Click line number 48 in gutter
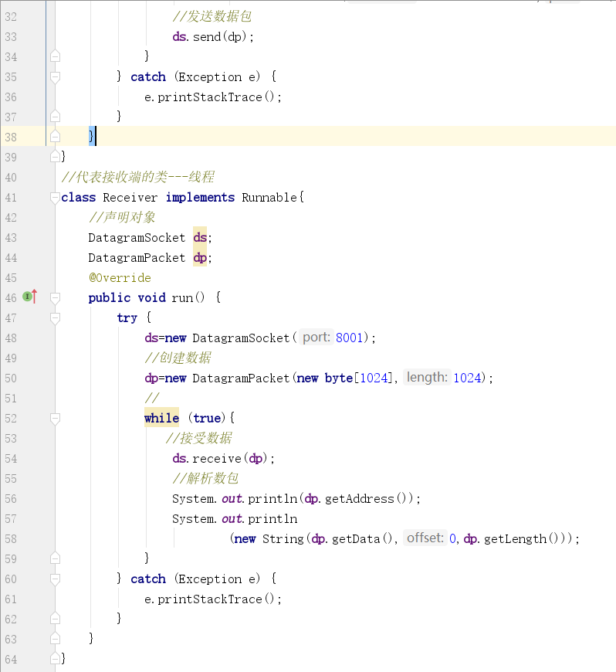The image size is (616, 672). (x=11, y=338)
